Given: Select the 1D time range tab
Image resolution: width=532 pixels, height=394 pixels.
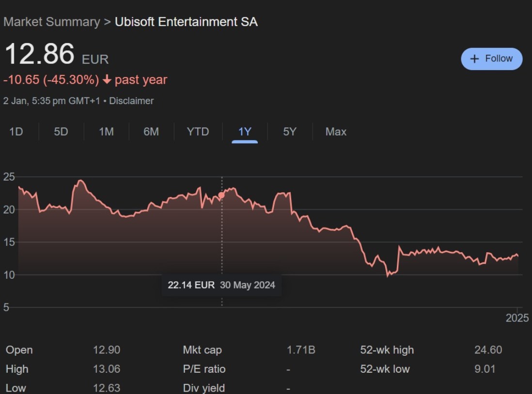Looking at the screenshot, I should point(16,132).
